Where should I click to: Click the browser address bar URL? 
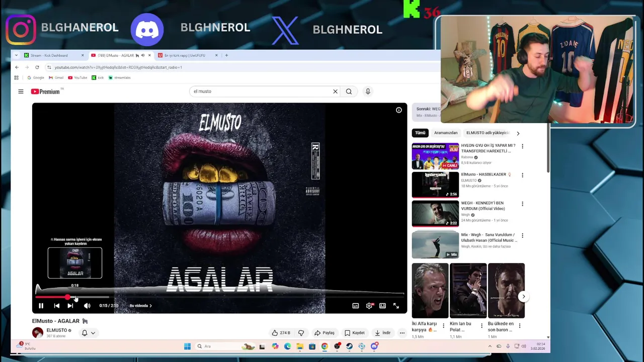[118, 67]
